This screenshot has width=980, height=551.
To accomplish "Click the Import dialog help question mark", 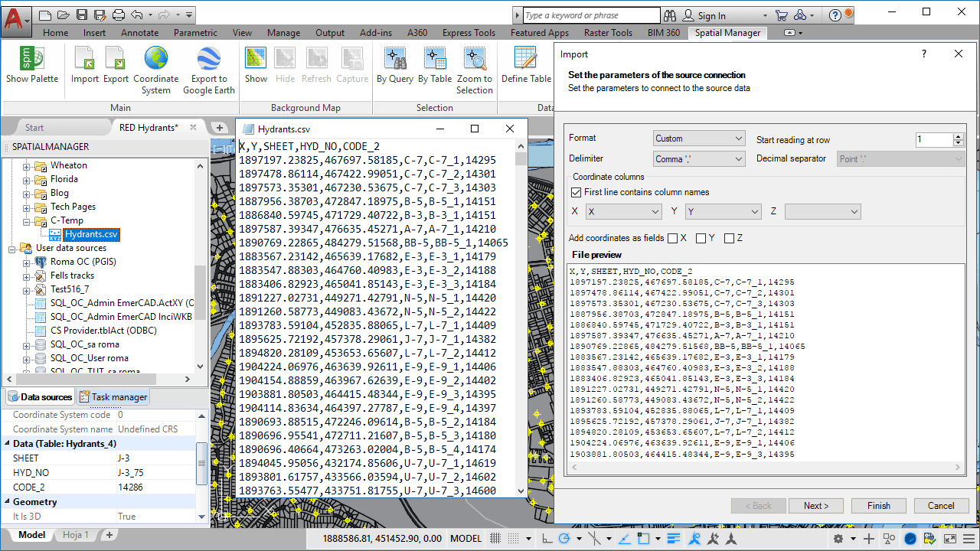I will [x=924, y=54].
